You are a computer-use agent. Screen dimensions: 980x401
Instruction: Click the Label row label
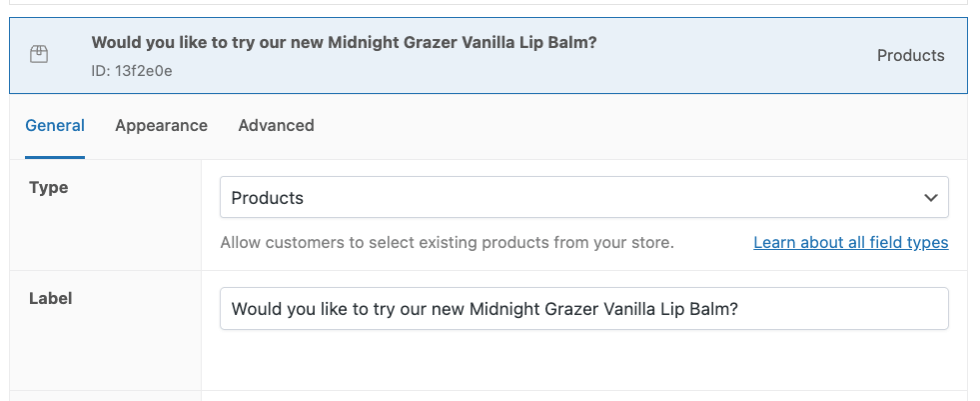click(x=51, y=298)
